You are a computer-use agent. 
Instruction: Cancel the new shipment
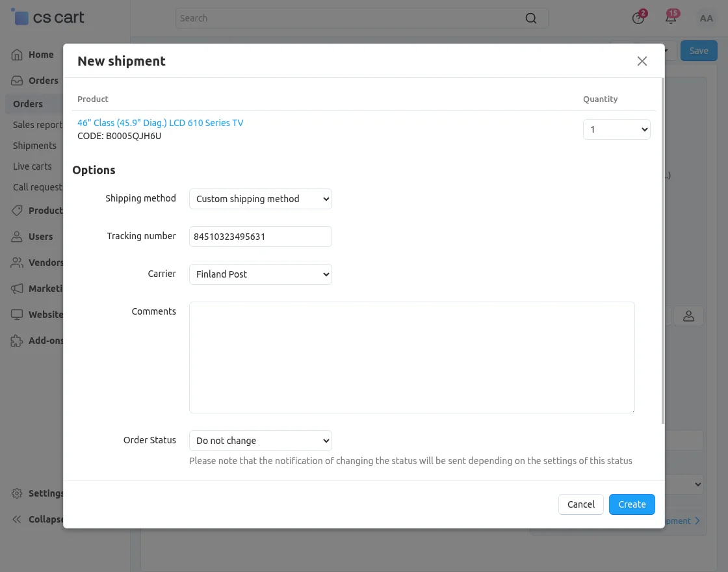coord(581,504)
